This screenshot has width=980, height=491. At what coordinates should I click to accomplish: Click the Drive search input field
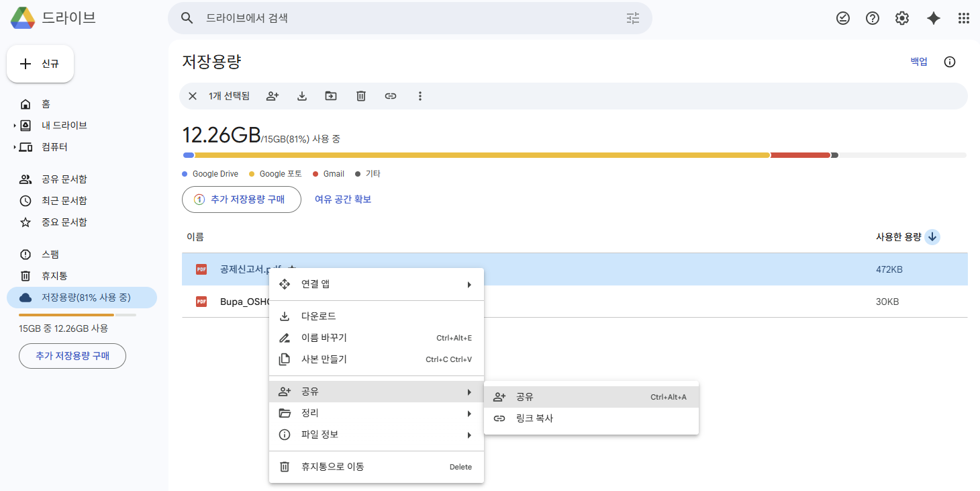pyautogui.click(x=409, y=18)
